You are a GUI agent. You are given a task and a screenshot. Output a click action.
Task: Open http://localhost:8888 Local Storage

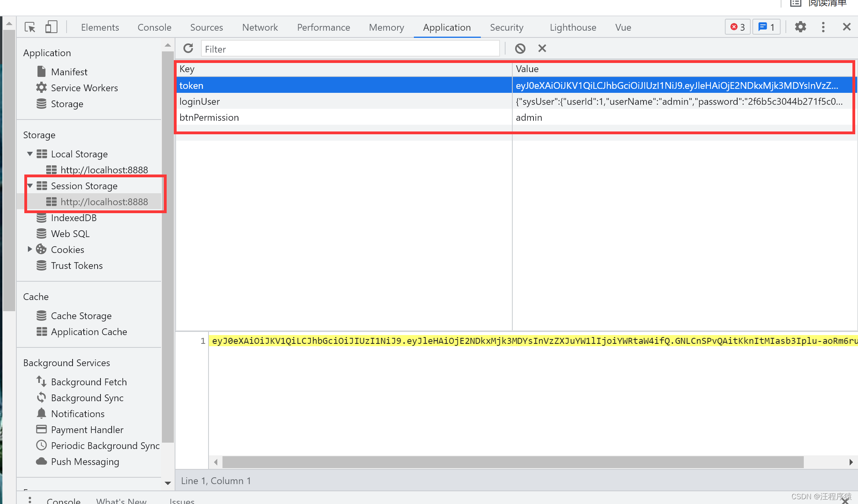tap(105, 170)
